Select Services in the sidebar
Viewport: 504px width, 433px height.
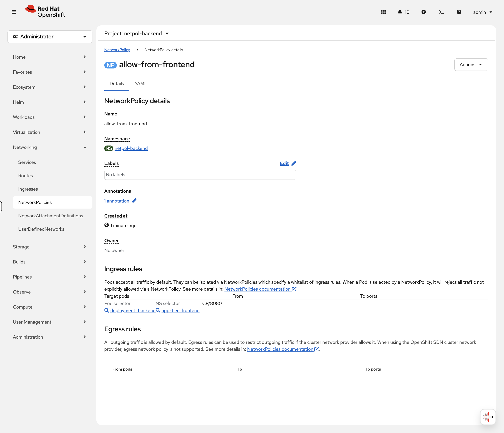click(27, 162)
